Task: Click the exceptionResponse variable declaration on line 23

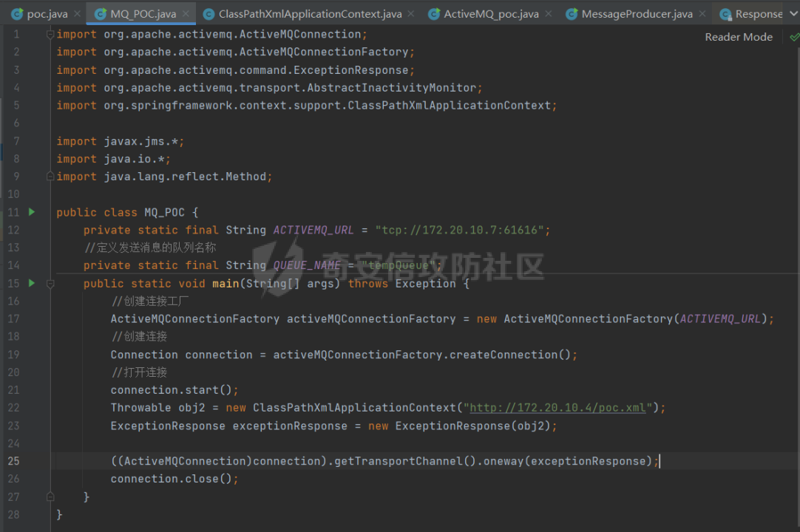Action: click(290, 426)
